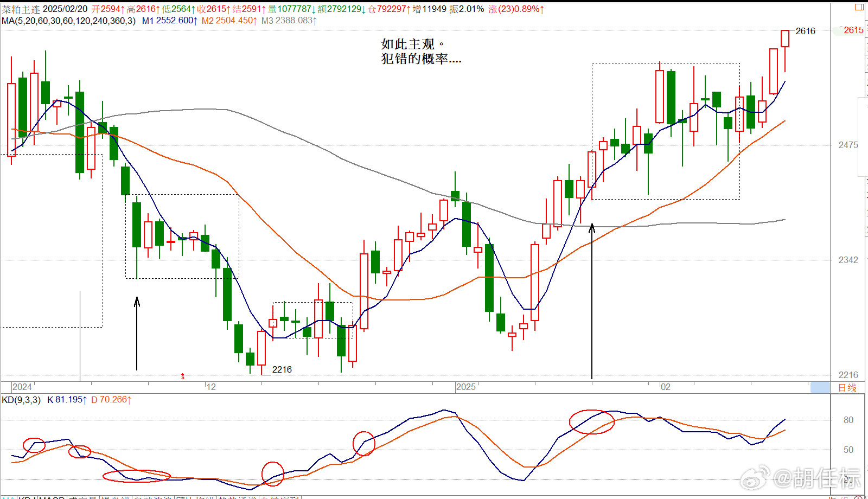Click the K 81.195 value

[x=67, y=400]
